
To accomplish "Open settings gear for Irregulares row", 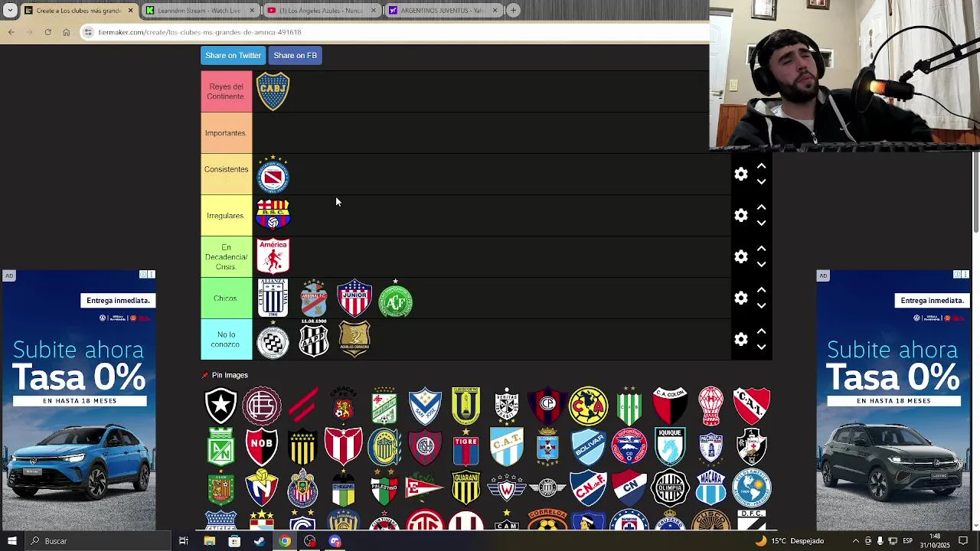I will 741,216.
